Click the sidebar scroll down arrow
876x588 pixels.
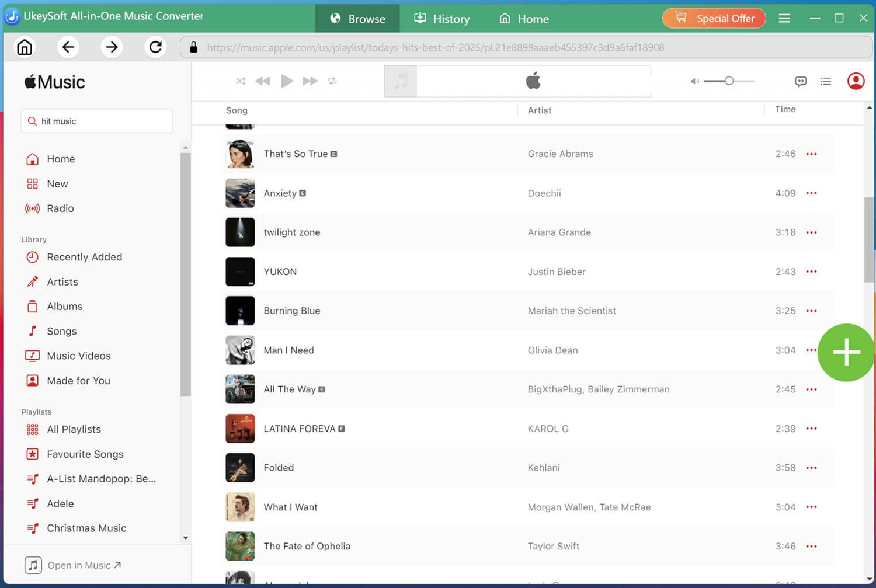(x=186, y=538)
